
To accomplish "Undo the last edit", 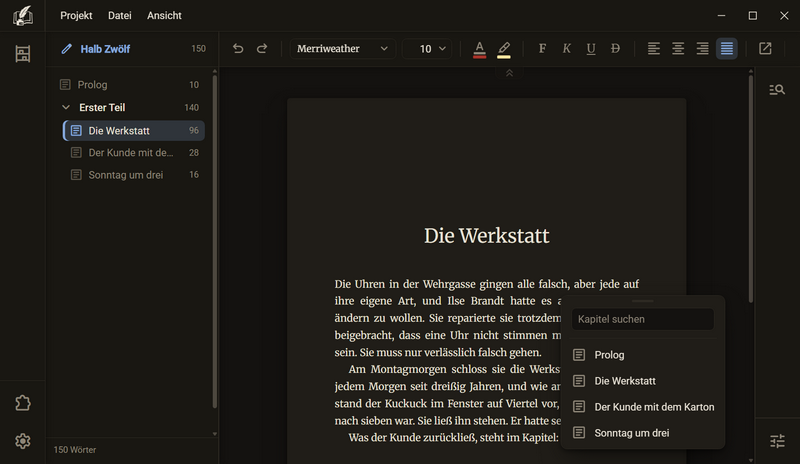I will [x=238, y=48].
